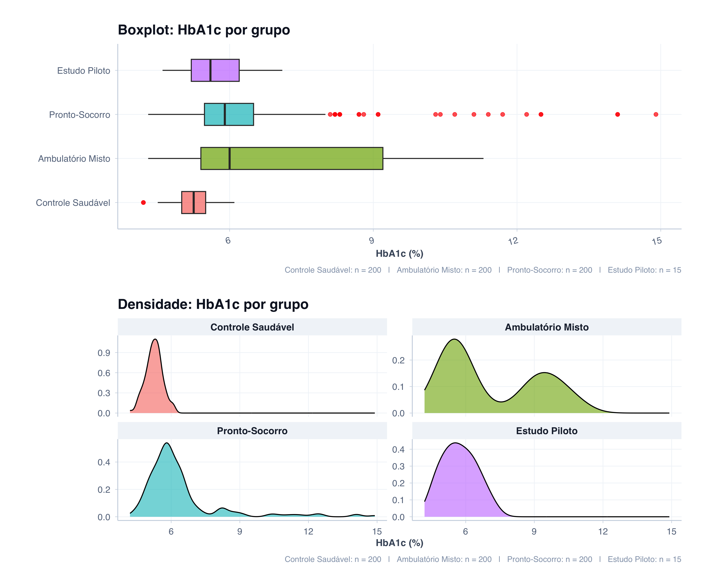The image size is (706, 588).
Task: Click 'Boxplot: HbA1c por grupo' title
Action: 204,30
